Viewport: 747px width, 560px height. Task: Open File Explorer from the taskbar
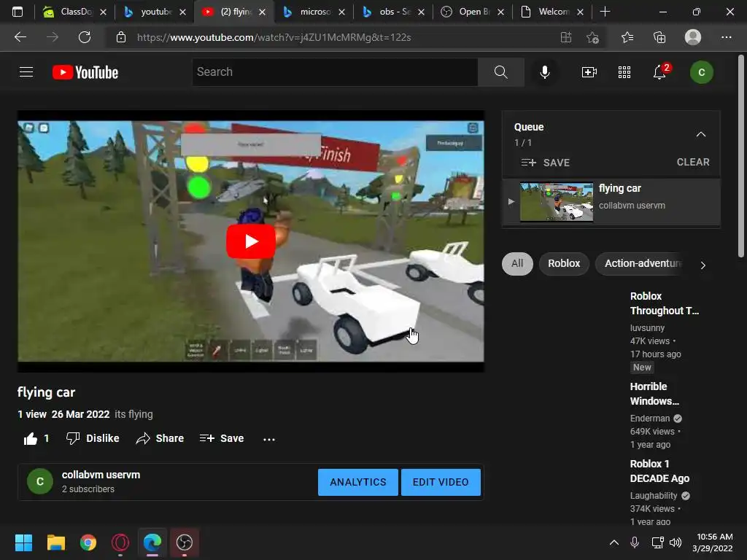click(55, 542)
